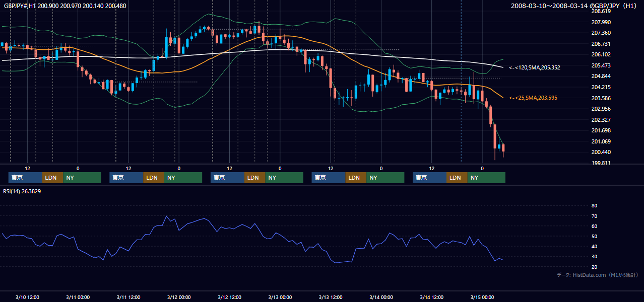Image resolution: width=644 pixels, height=302 pixels.
Task: Click price axis label 204.844
Action: [601, 77]
